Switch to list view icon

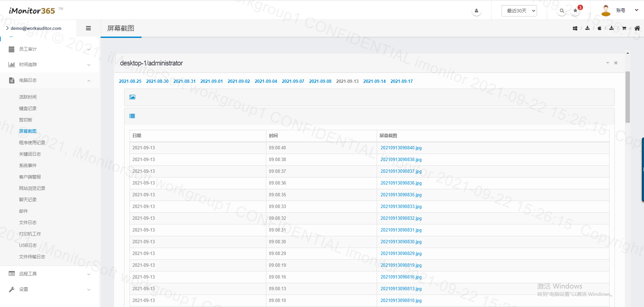132,116
